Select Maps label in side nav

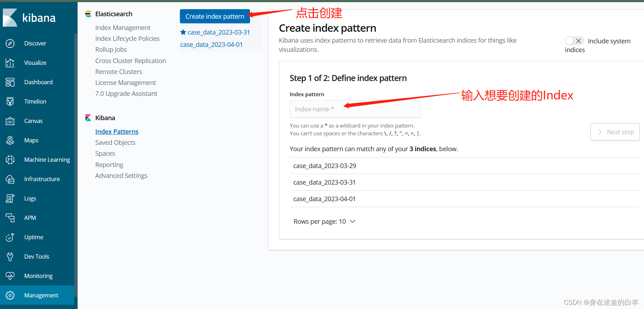pyautogui.click(x=31, y=140)
